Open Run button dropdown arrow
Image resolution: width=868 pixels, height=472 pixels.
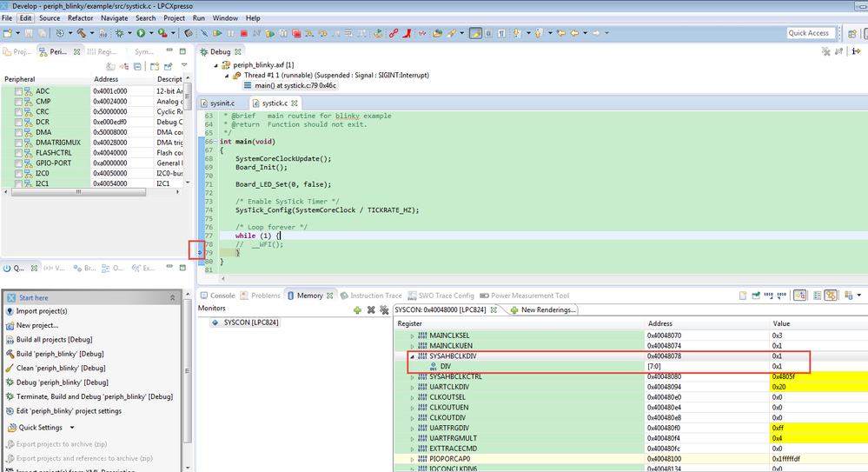point(151,33)
